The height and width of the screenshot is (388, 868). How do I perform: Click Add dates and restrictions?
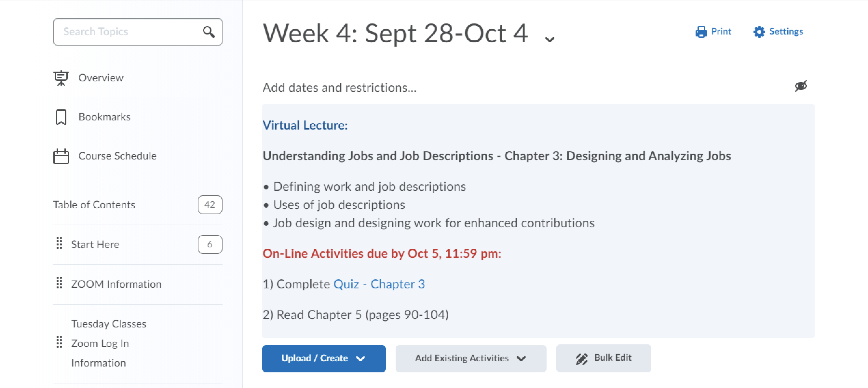pos(339,88)
